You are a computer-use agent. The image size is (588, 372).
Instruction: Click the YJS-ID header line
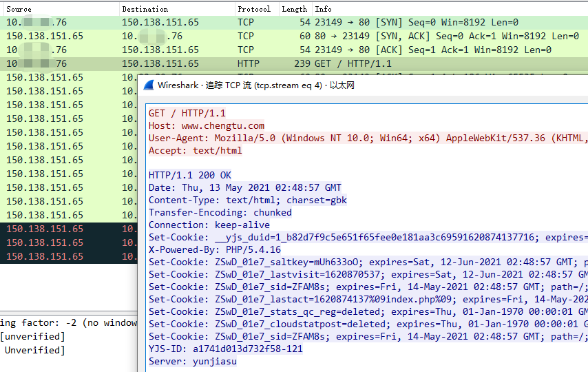[226, 349]
